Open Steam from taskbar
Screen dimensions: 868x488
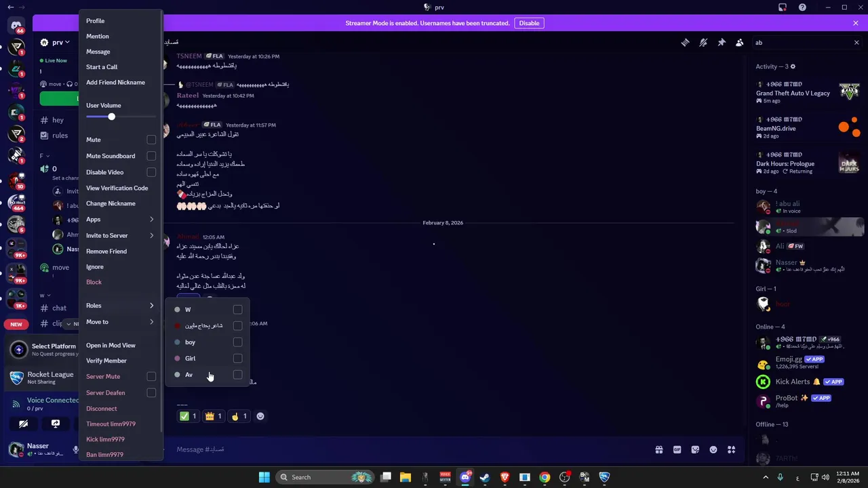coord(485,477)
